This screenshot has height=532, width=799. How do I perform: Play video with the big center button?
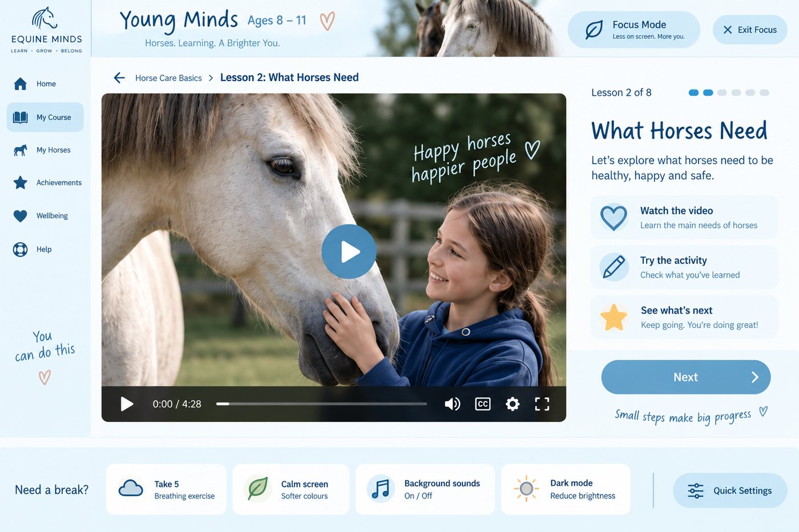click(x=349, y=251)
